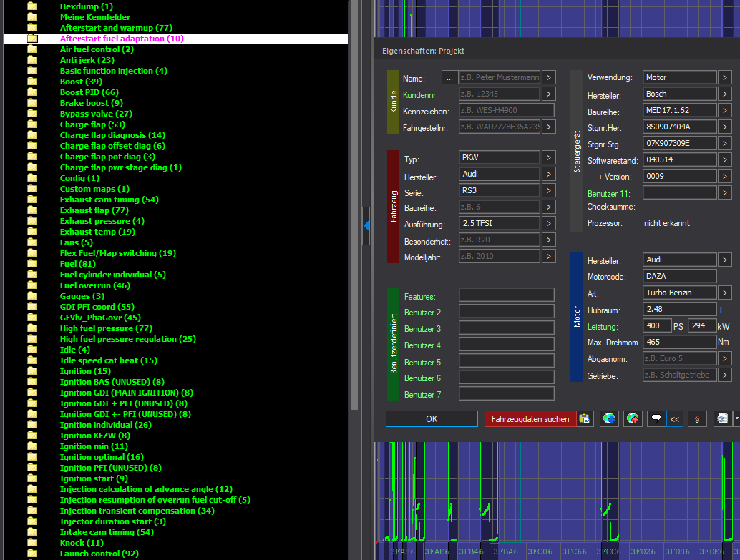Click folder icon beside Config (1)
Viewport: 740px width, 560px height.
click(x=32, y=178)
